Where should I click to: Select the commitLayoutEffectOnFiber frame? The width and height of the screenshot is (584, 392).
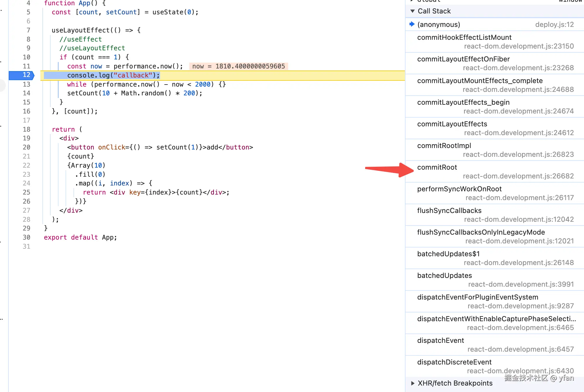pos(463,59)
